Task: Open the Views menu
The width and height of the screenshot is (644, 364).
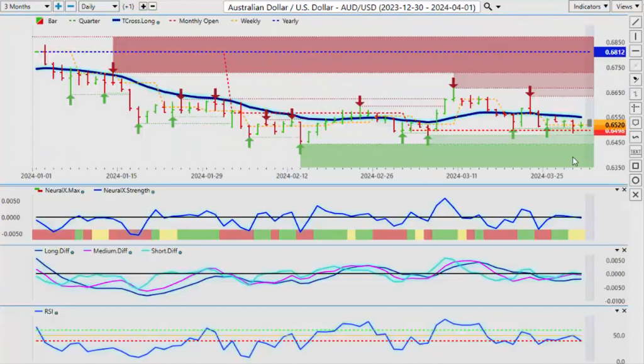Action: tap(627, 6)
